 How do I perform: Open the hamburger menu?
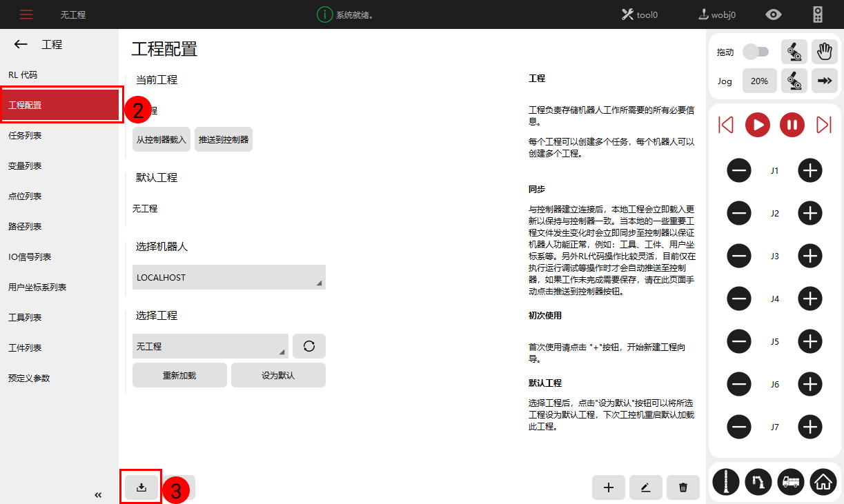coord(27,14)
